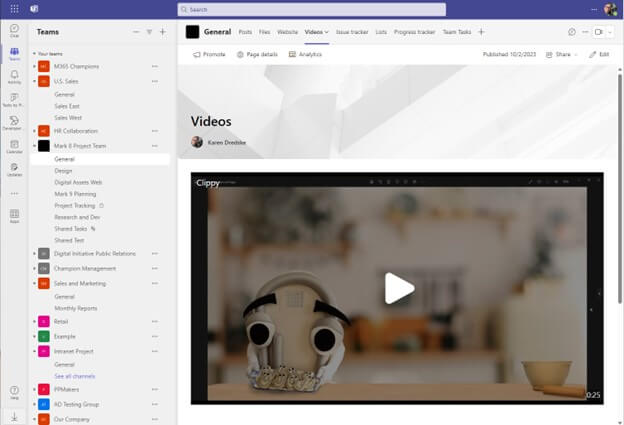Open the Videos tab dropdown chevron
Screen dimensions: 624x425
pyautogui.click(x=327, y=32)
